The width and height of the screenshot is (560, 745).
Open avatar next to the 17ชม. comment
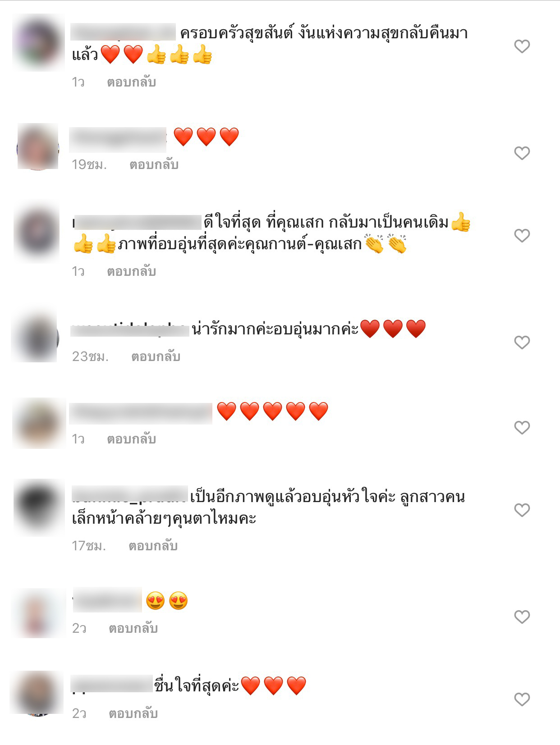point(39,507)
